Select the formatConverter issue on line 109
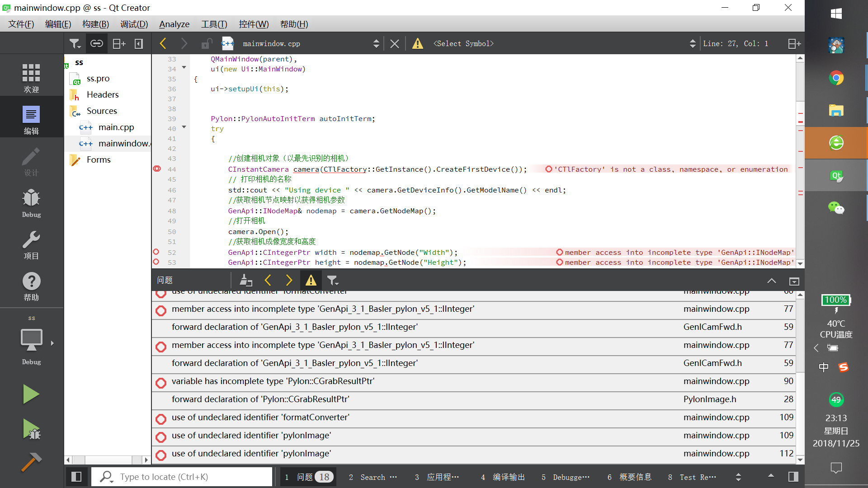 [473, 418]
